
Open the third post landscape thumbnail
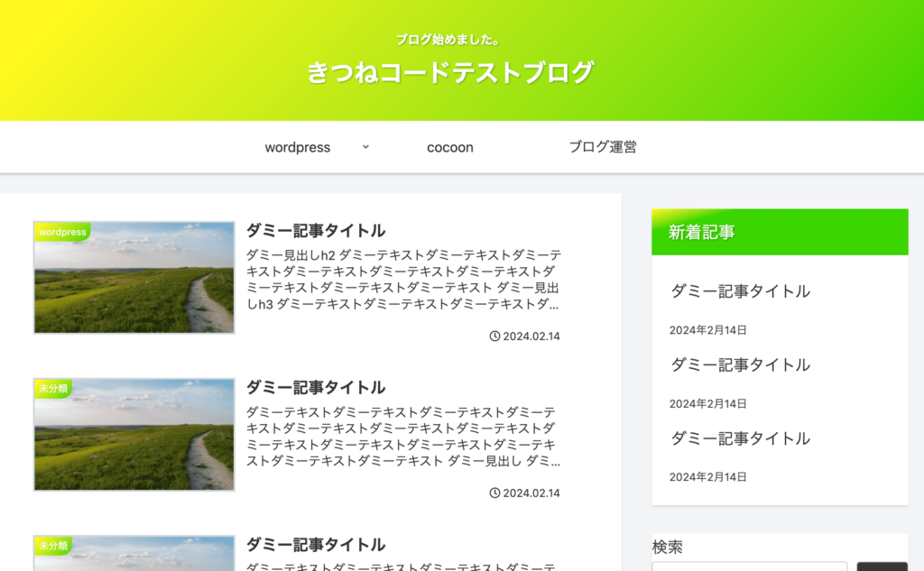(134, 553)
